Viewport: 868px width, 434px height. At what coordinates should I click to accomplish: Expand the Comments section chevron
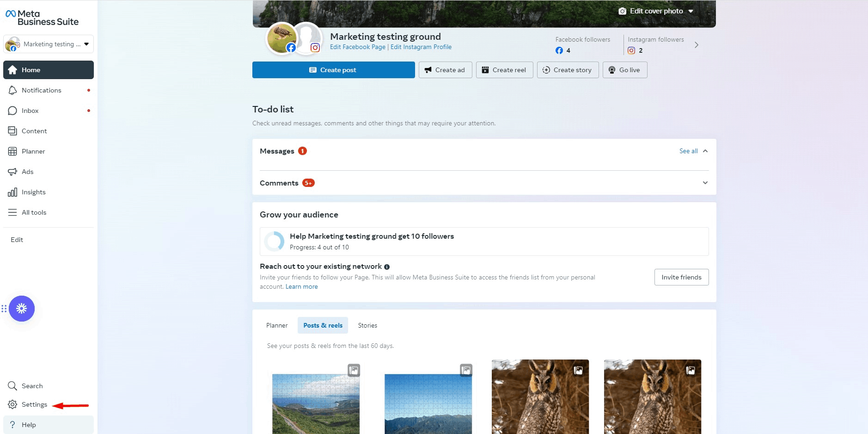(x=705, y=183)
